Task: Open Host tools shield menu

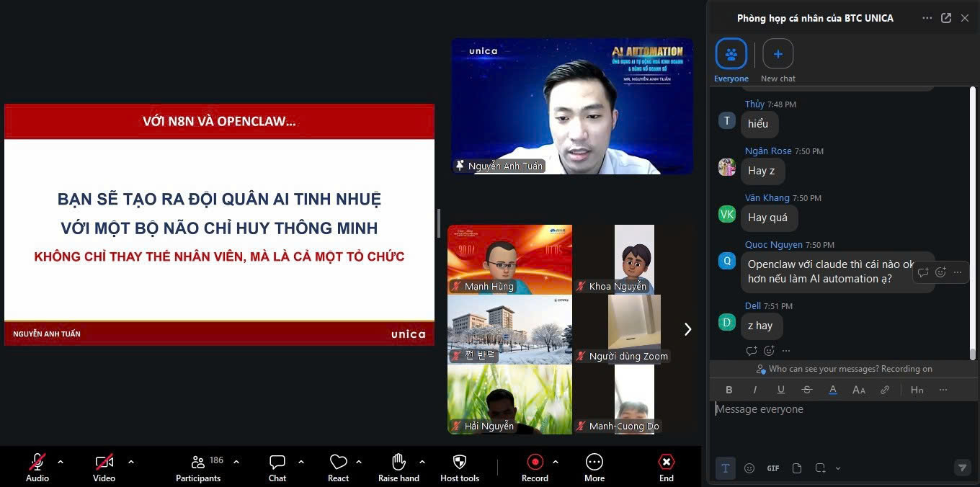Action: coord(460,467)
